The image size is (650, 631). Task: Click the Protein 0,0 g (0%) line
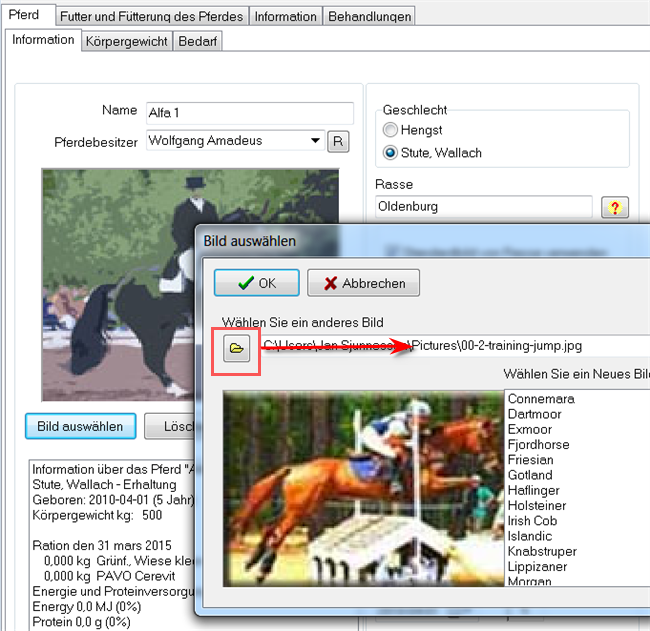pyautogui.click(x=81, y=622)
